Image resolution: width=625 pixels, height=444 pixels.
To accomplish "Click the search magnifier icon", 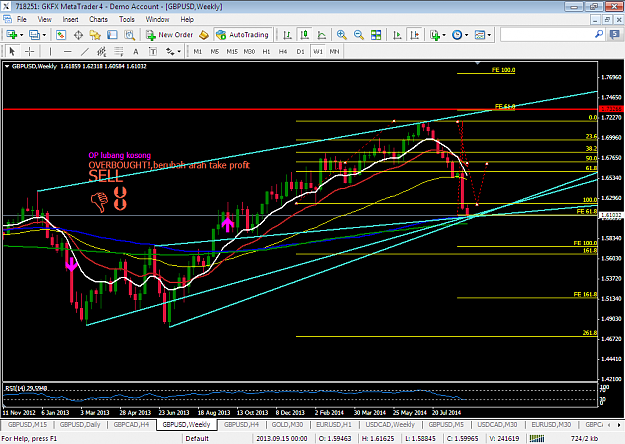I will coord(599,35).
